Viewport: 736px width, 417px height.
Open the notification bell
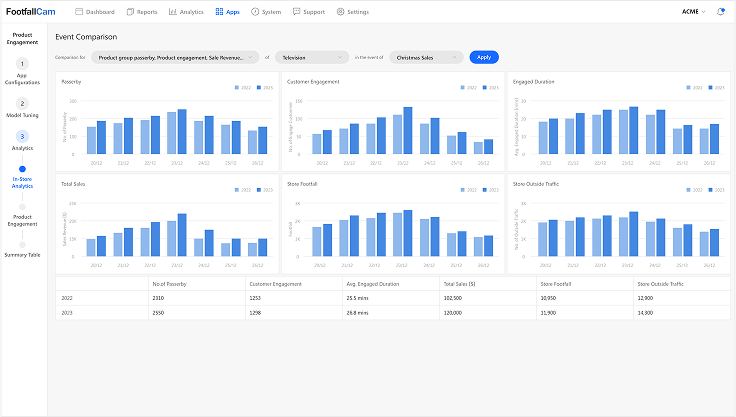(x=721, y=12)
